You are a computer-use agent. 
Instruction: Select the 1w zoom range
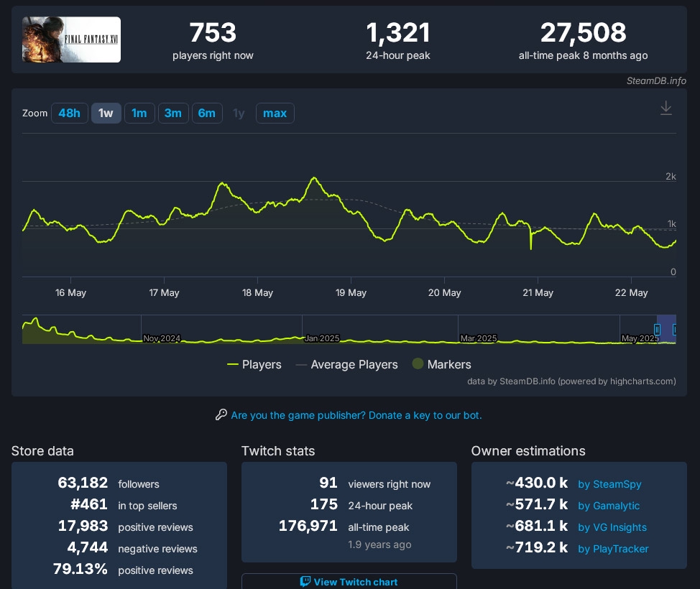pyautogui.click(x=106, y=113)
